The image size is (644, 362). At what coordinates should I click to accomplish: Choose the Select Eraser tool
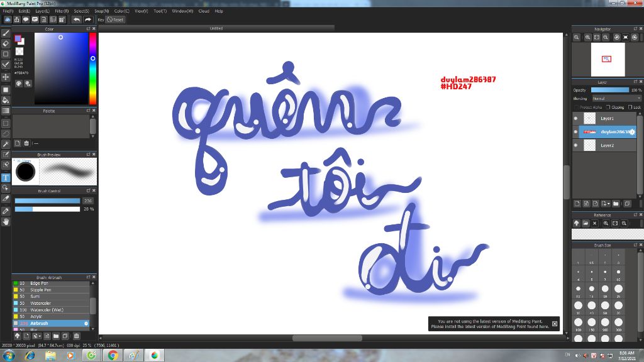(6, 165)
